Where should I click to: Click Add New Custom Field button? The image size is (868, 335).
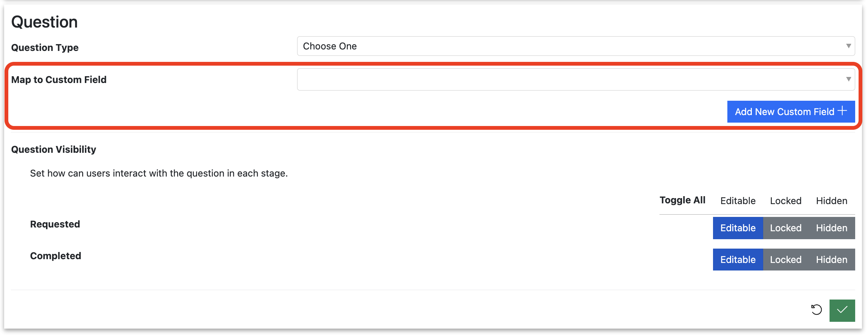[791, 112]
